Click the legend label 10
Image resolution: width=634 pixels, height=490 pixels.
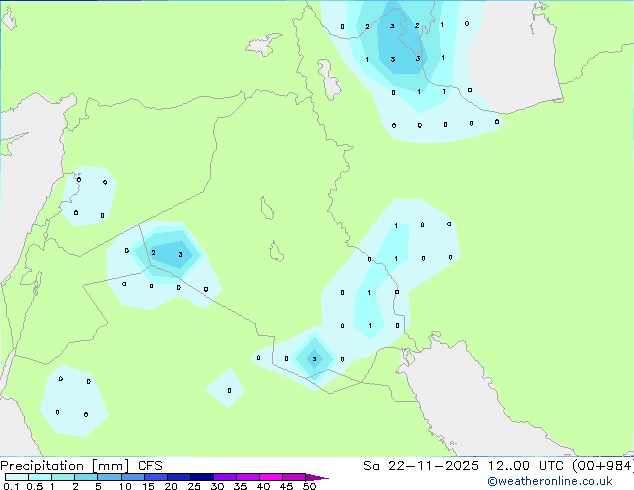pyautogui.click(x=125, y=486)
